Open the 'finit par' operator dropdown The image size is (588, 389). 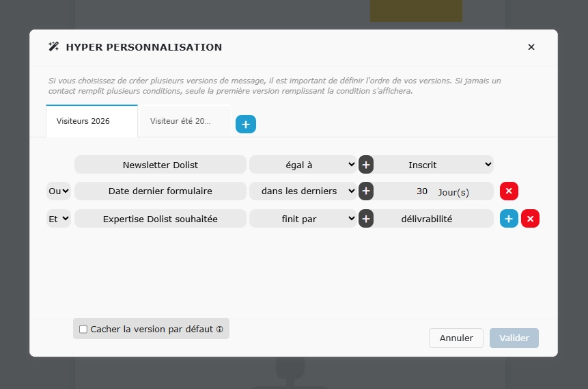click(303, 219)
